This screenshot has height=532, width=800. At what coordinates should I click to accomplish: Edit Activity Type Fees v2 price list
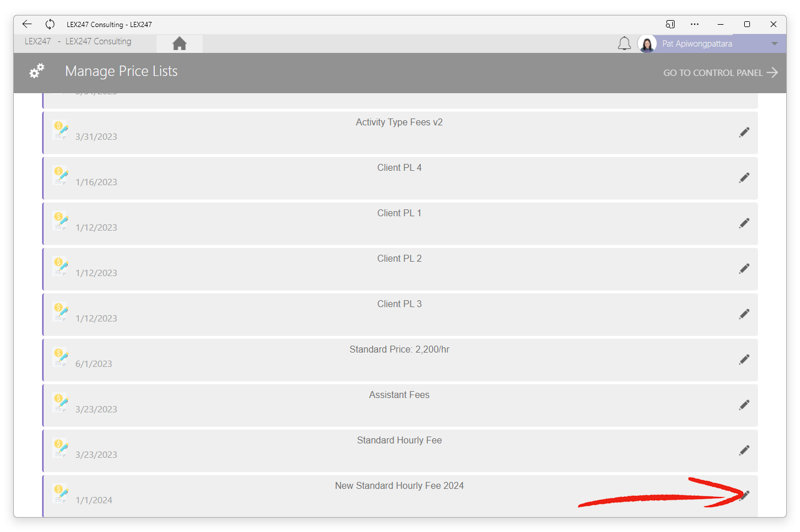pyautogui.click(x=744, y=132)
